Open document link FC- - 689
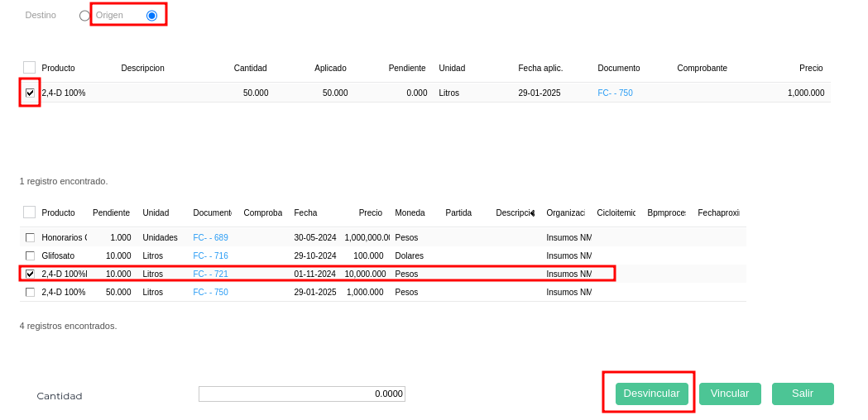The height and width of the screenshot is (420, 868). [210, 238]
